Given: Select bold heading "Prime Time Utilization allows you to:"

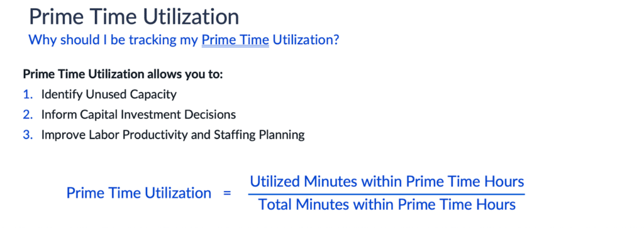Looking at the screenshot, I should pos(123,75).
